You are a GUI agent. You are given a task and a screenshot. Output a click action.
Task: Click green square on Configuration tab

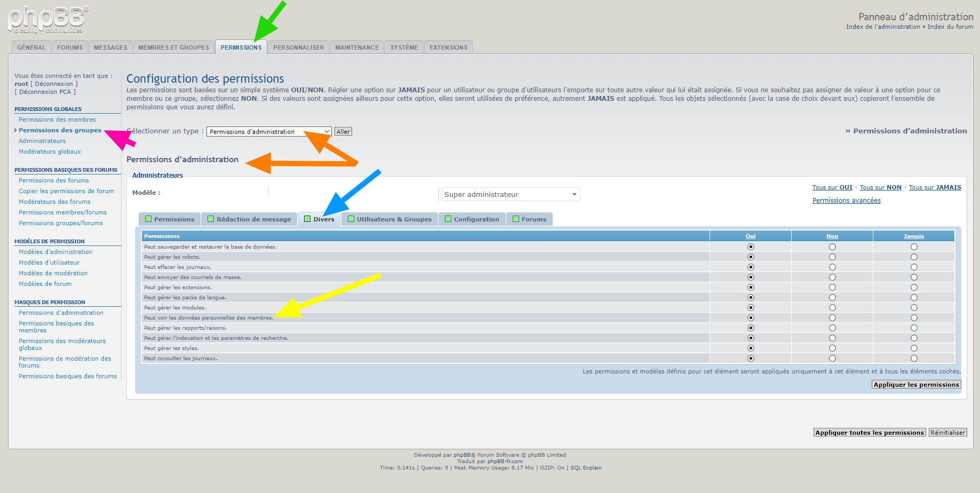448,219
